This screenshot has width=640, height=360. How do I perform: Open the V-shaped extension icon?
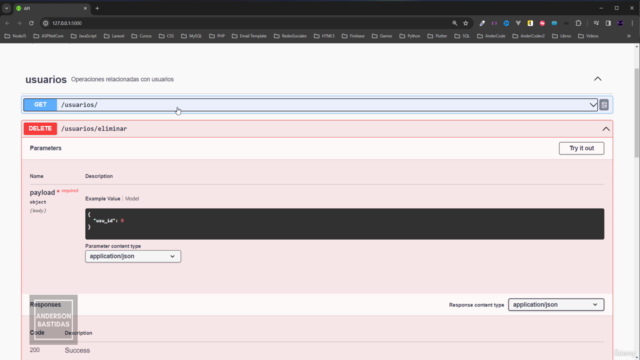[518, 23]
